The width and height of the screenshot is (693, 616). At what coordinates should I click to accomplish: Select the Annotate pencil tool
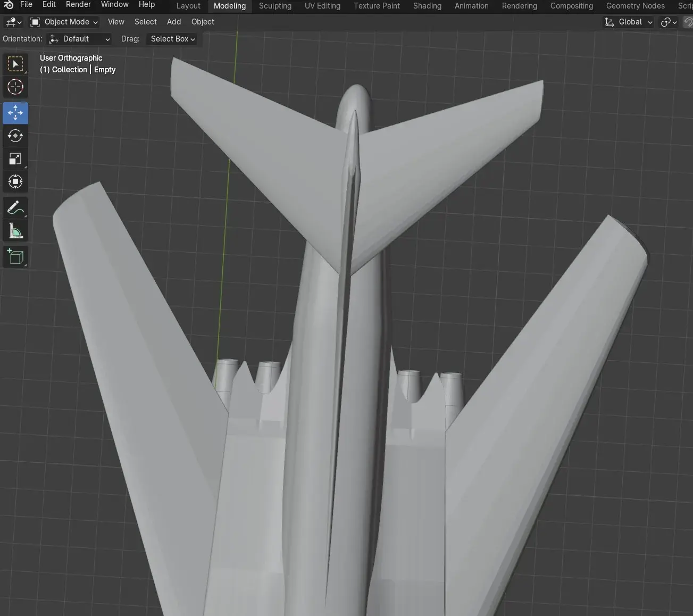[x=15, y=207]
